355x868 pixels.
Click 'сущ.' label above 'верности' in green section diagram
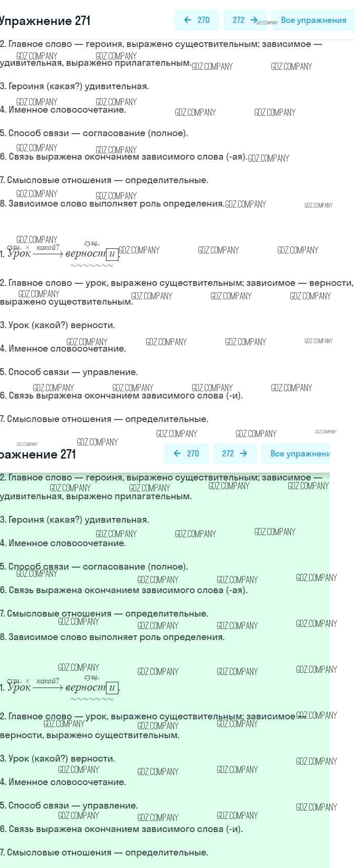[x=91, y=677]
